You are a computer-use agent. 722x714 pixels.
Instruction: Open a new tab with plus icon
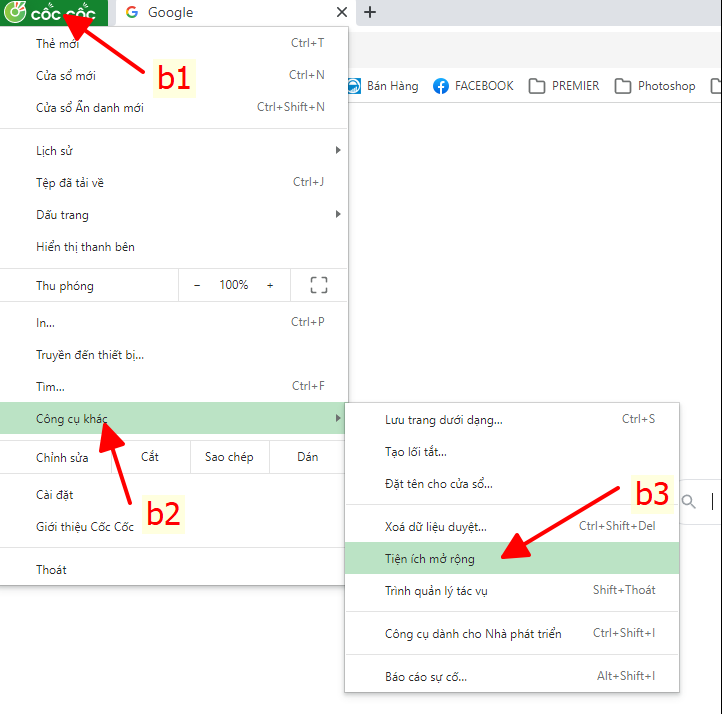point(370,13)
